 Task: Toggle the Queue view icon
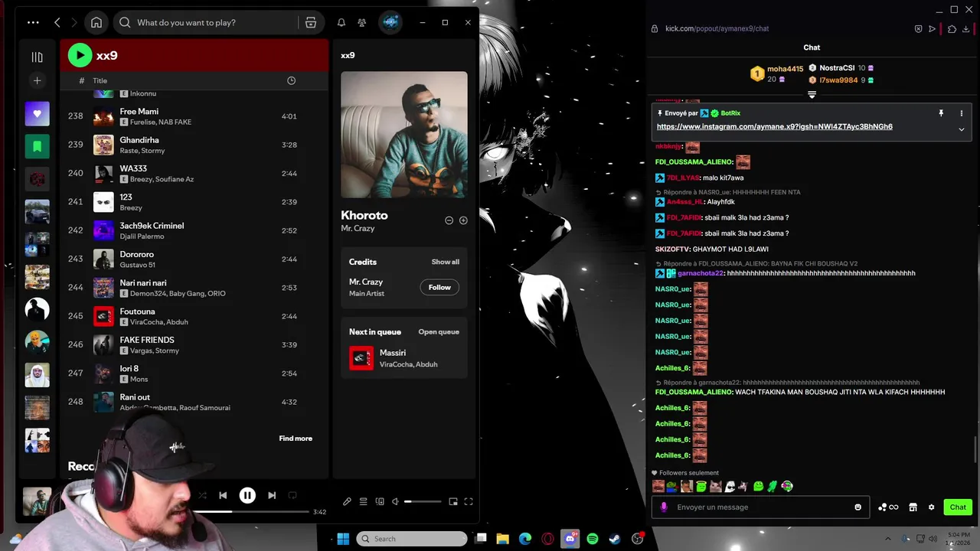[x=364, y=501]
